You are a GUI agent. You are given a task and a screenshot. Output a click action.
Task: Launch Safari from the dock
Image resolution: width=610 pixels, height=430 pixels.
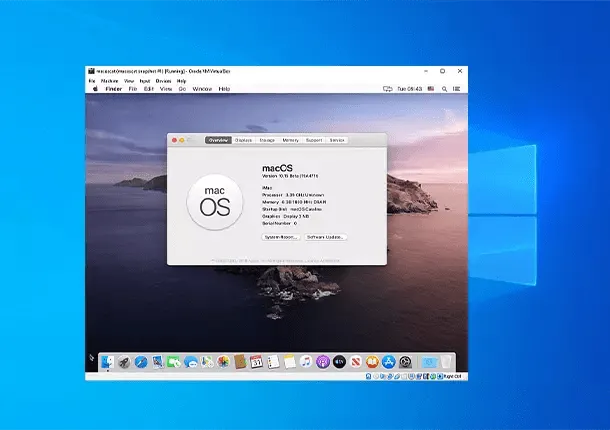point(141,361)
